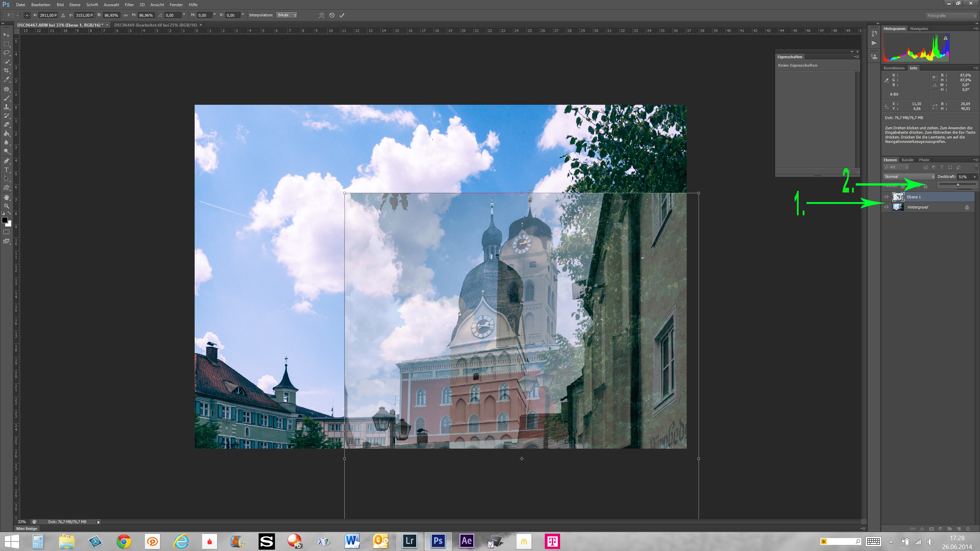Select the Crop tool
This screenshot has height=551, width=980.
(x=6, y=70)
